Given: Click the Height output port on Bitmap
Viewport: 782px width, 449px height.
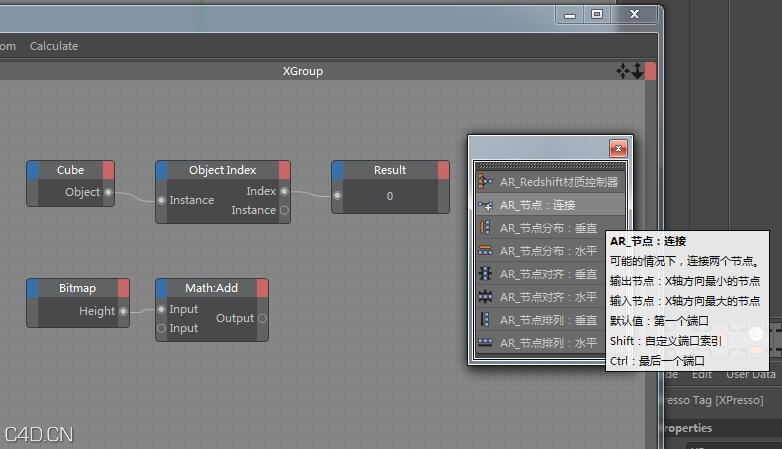Looking at the screenshot, I should [x=123, y=311].
